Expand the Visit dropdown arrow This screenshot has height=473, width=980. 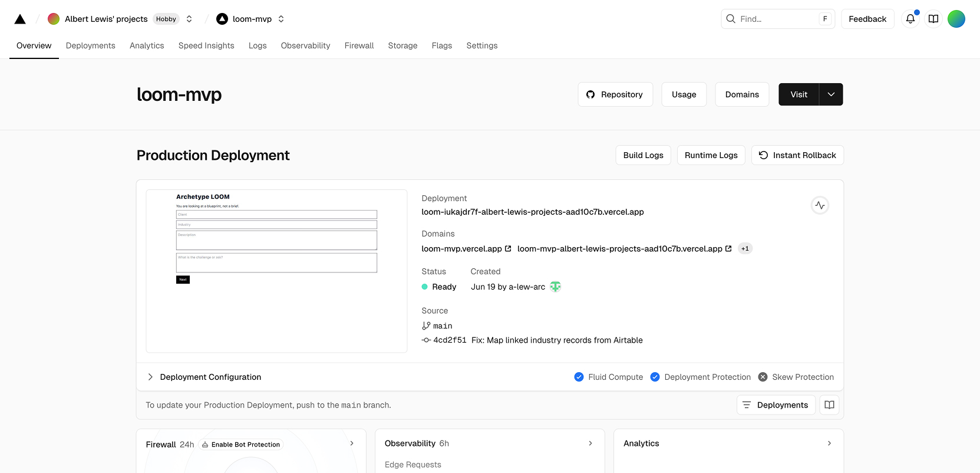coord(831,94)
